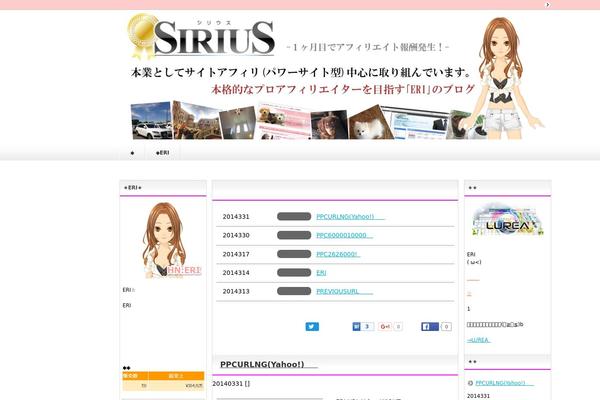Click the orange table in left sidebar
600x400 pixels.
(163, 381)
